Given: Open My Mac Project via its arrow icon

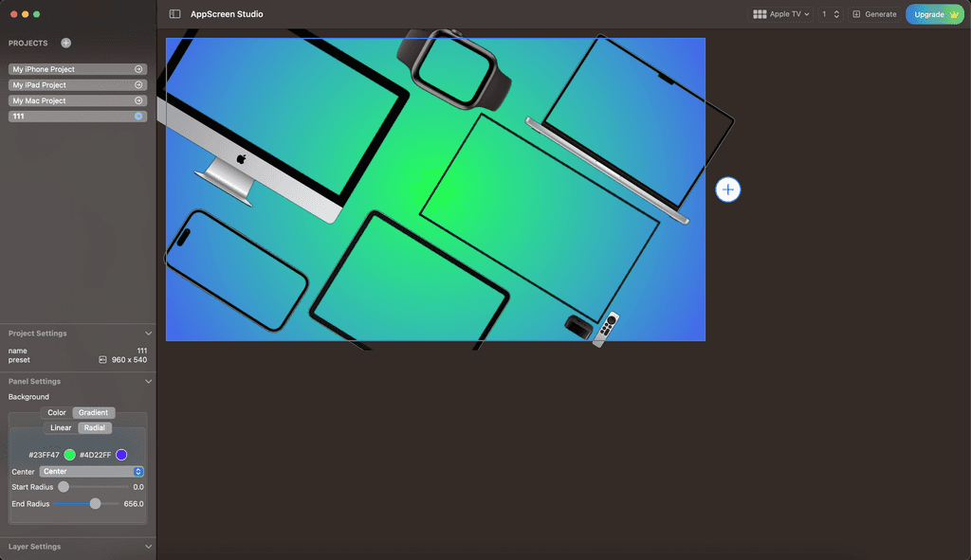Looking at the screenshot, I should [x=139, y=99].
